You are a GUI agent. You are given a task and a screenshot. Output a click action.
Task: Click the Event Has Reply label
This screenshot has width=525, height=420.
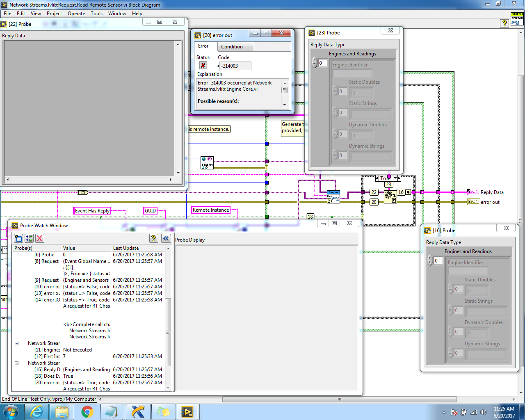click(x=92, y=210)
